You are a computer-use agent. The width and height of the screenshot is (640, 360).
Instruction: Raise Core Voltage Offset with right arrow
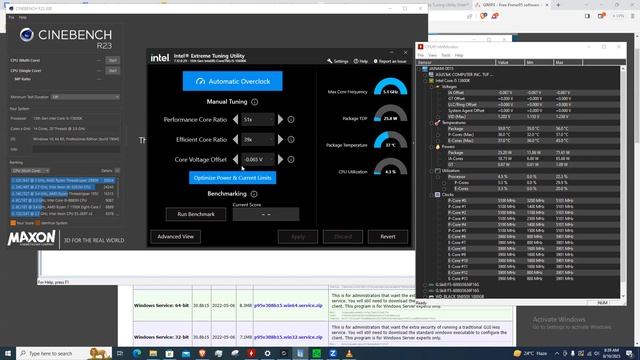280,159
